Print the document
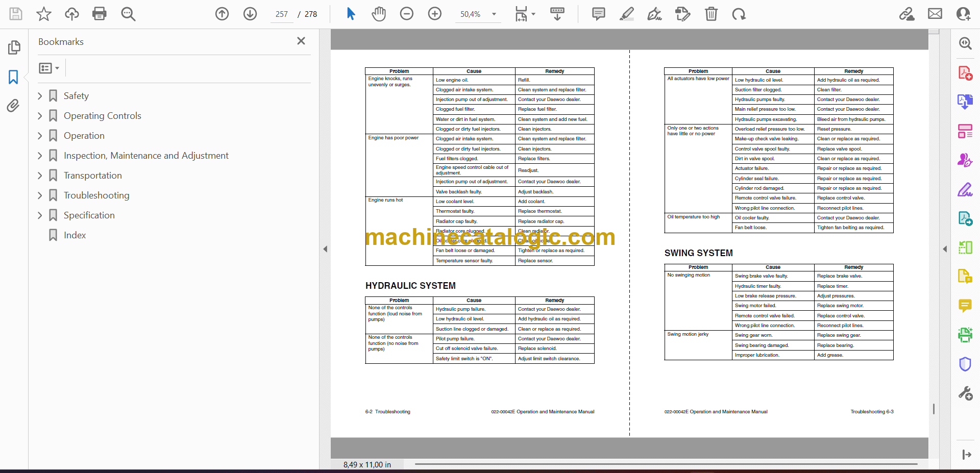Viewport: 980px width, 473px height. [100, 14]
